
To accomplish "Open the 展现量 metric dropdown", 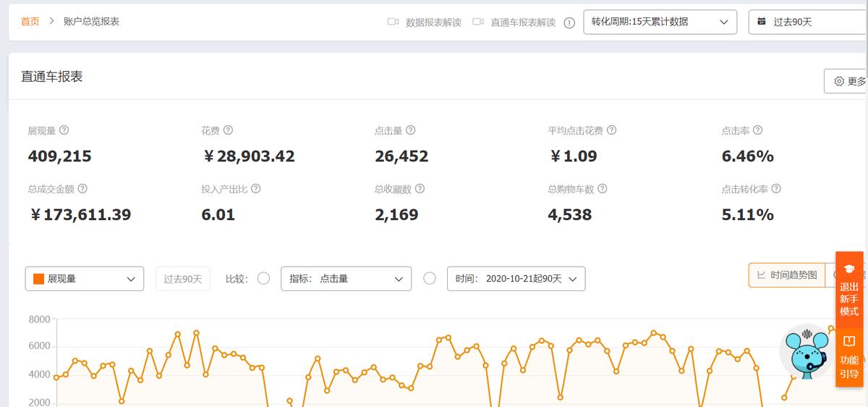I will (85, 279).
